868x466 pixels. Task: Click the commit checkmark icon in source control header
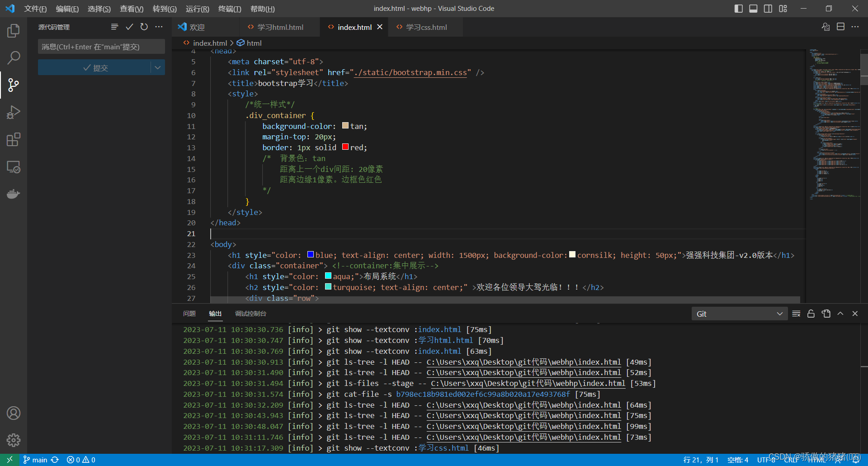pos(129,27)
